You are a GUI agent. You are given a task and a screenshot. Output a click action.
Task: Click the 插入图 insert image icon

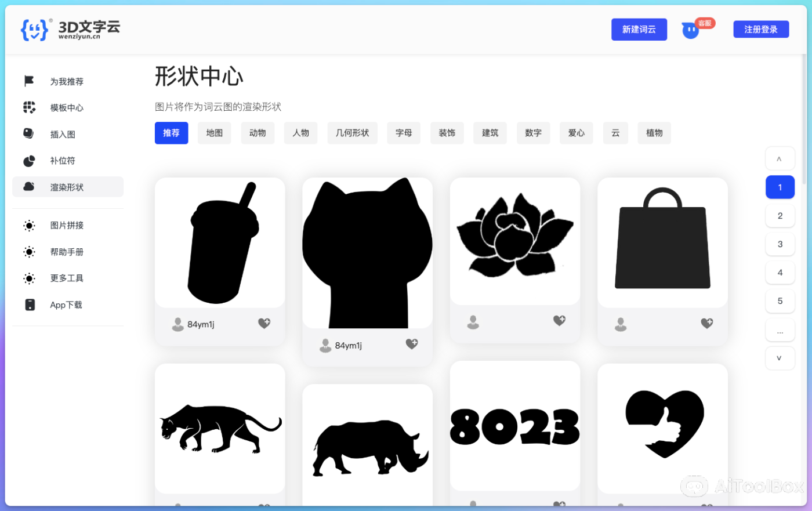(x=29, y=134)
